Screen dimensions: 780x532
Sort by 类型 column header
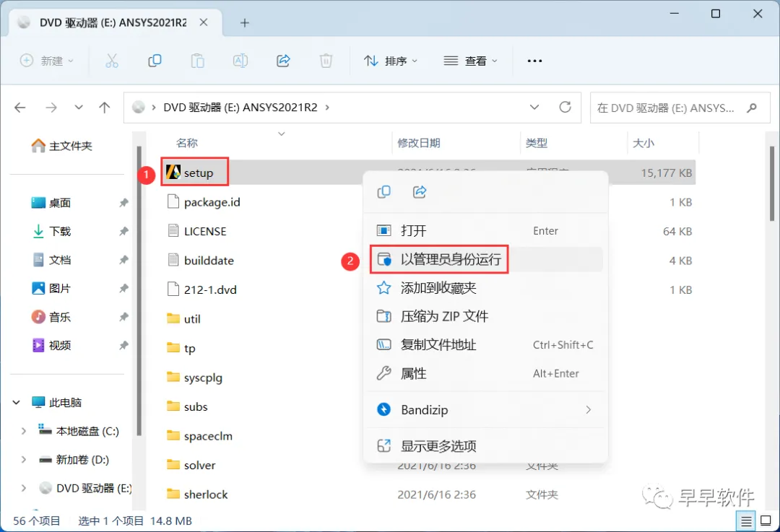tap(536, 143)
